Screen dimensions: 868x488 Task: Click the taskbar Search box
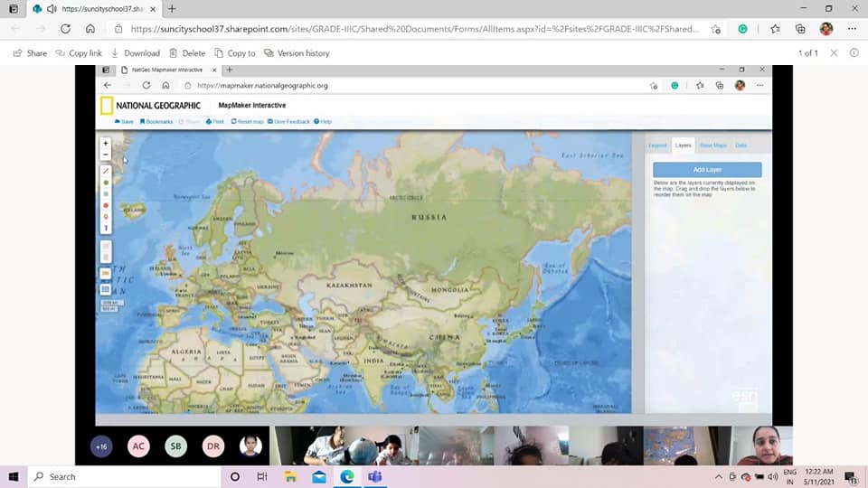point(125,476)
